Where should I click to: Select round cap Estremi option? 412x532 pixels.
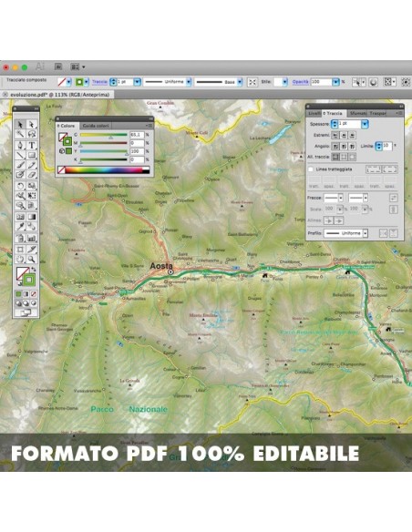344,136
